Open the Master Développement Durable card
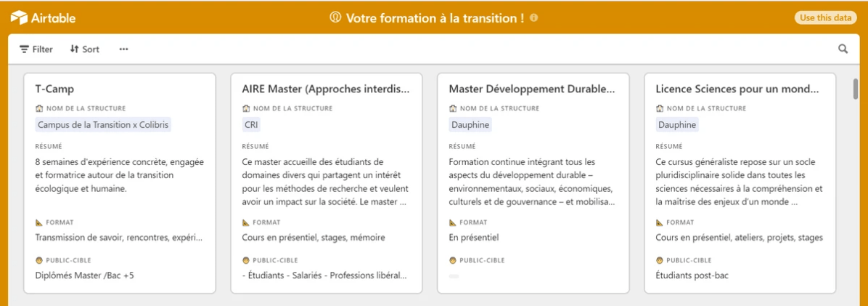 (x=531, y=89)
